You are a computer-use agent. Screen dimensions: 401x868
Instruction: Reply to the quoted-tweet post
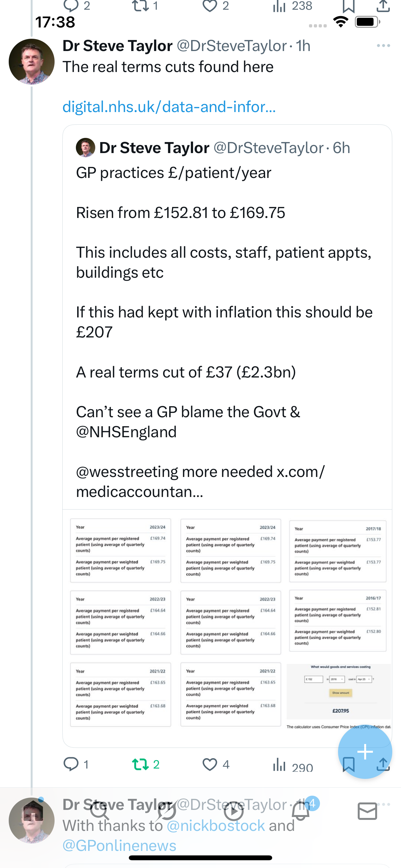71,764
